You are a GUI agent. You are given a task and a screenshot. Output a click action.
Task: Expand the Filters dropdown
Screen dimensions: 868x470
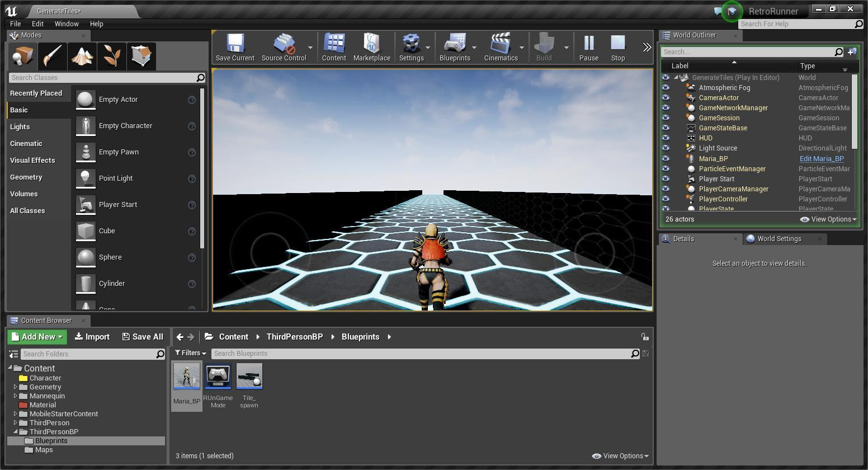click(x=190, y=353)
